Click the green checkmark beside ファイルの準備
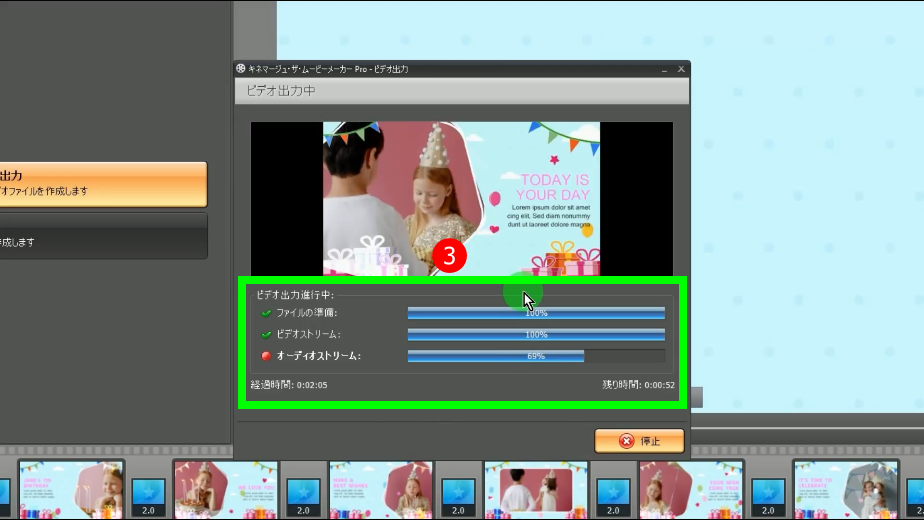The width and height of the screenshot is (924, 520). pyautogui.click(x=266, y=314)
